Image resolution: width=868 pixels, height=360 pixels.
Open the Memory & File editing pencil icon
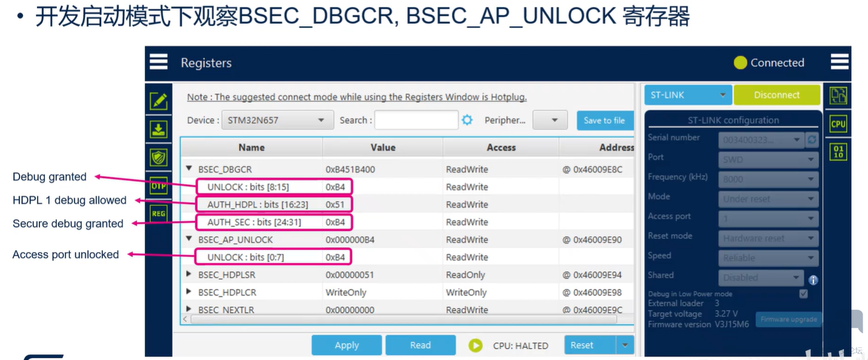[x=159, y=101]
